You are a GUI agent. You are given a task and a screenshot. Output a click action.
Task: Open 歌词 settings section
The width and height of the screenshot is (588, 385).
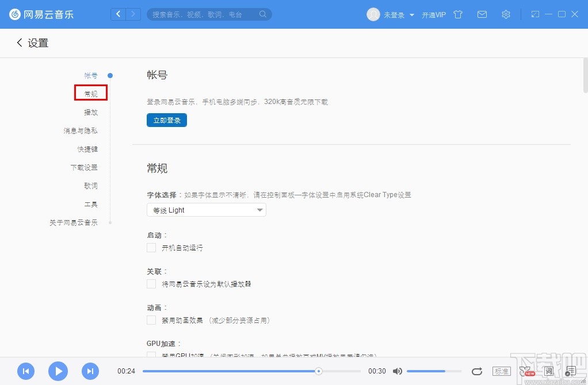[91, 186]
